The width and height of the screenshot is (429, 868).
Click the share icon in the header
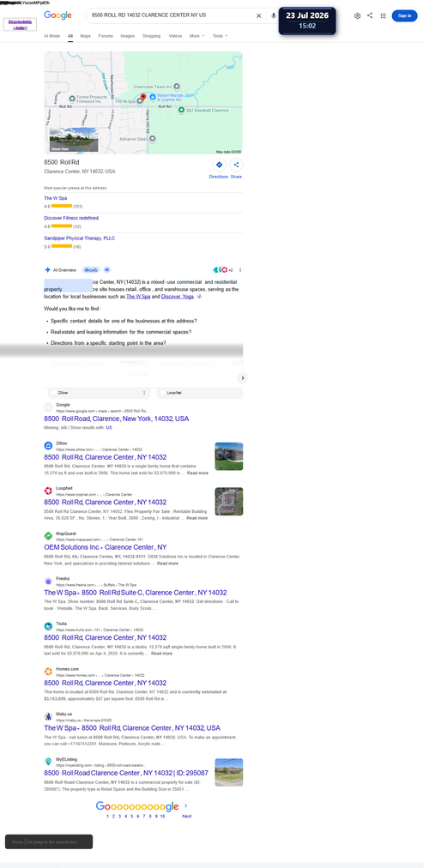click(370, 16)
